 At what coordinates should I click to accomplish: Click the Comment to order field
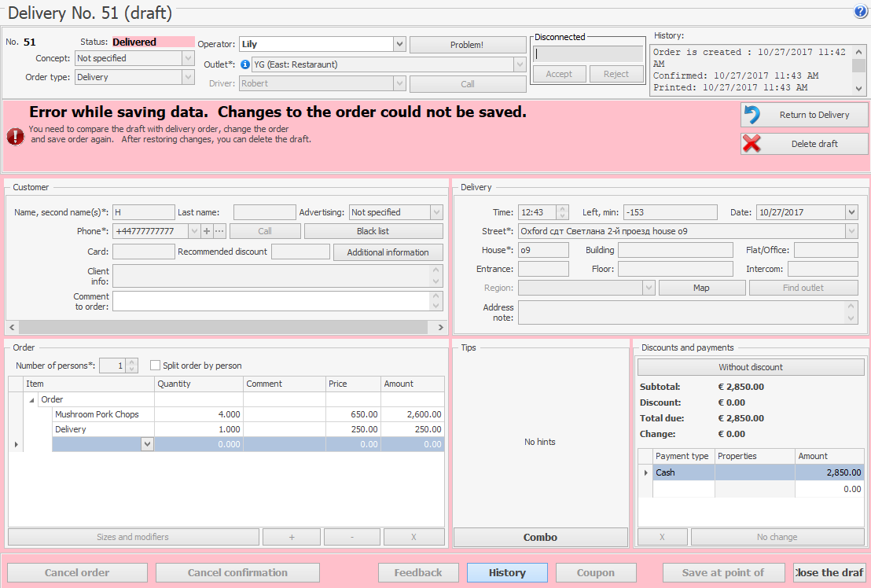pyautogui.click(x=271, y=301)
